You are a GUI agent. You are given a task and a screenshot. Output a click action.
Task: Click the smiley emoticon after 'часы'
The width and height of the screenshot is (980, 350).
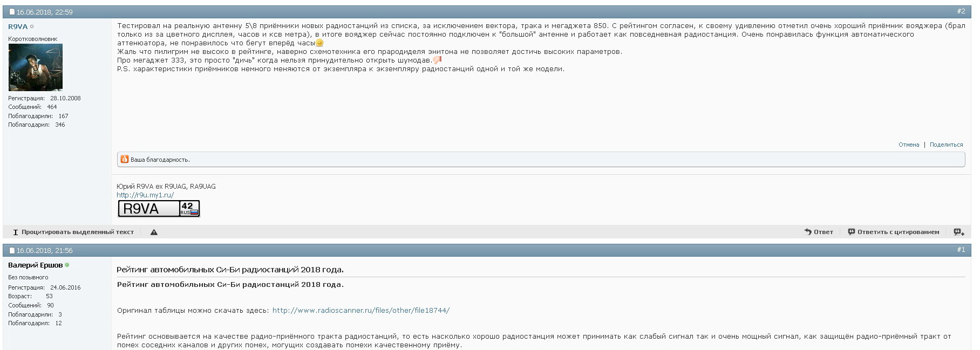pyautogui.click(x=319, y=43)
